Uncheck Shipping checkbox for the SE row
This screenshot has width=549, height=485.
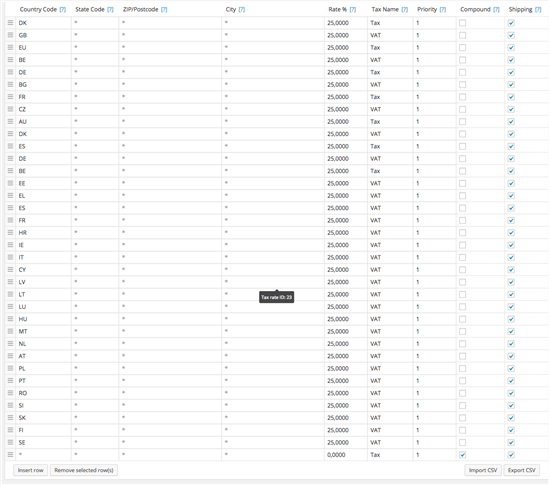511,443
